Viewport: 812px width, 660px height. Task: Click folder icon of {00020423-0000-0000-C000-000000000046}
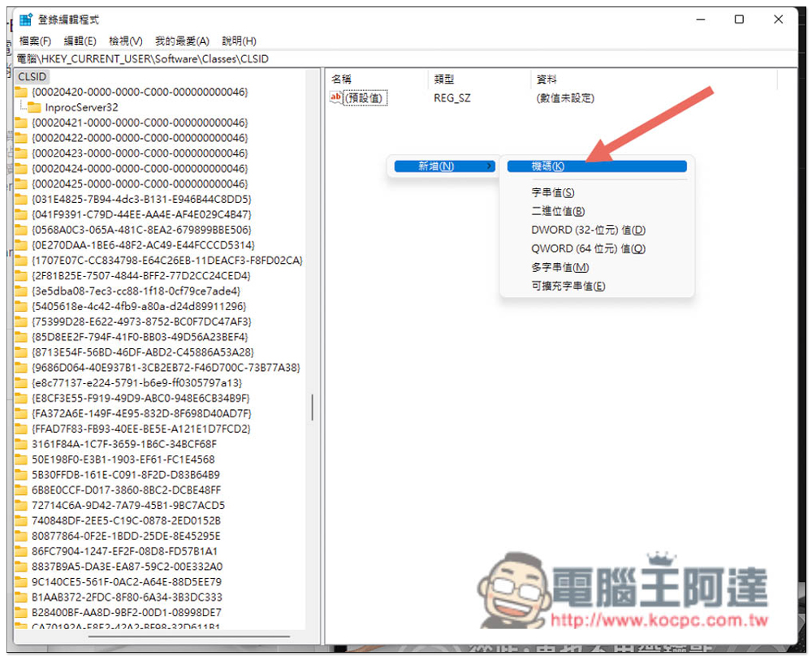pos(21,153)
